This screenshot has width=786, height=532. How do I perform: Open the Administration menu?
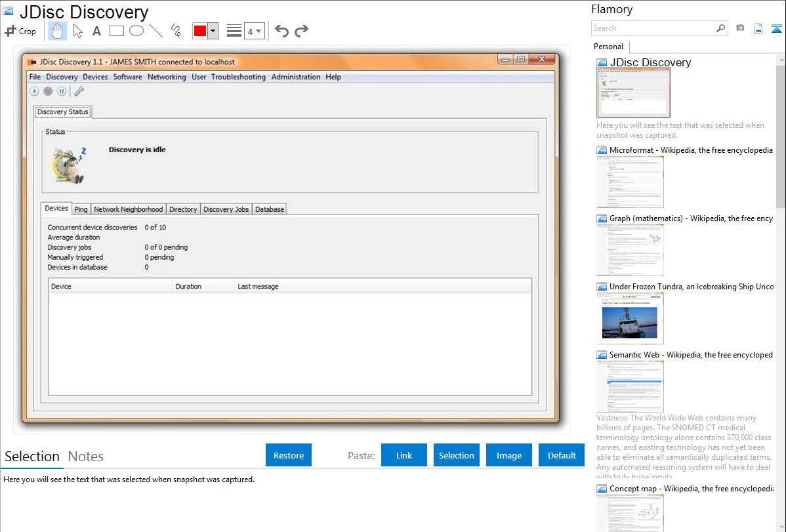296,77
